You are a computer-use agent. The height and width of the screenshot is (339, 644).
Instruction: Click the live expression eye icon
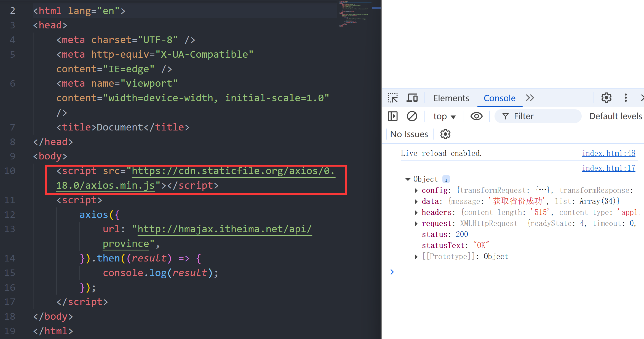tap(476, 116)
